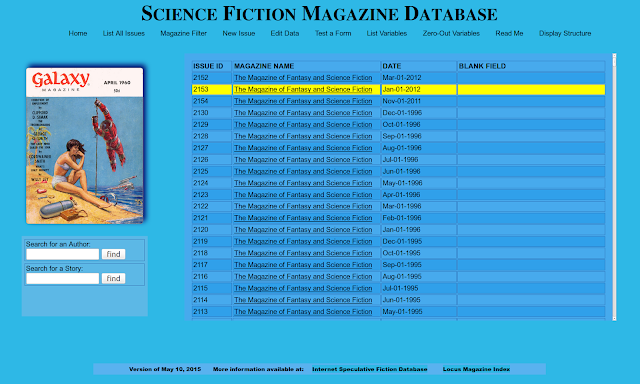Select the Dec-01-1996 date cell

419,113
